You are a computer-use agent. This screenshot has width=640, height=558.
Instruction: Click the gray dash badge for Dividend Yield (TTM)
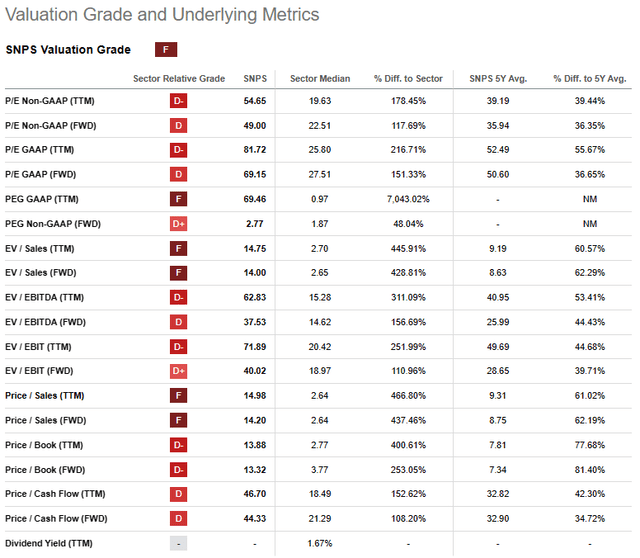[x=178, y=543]
